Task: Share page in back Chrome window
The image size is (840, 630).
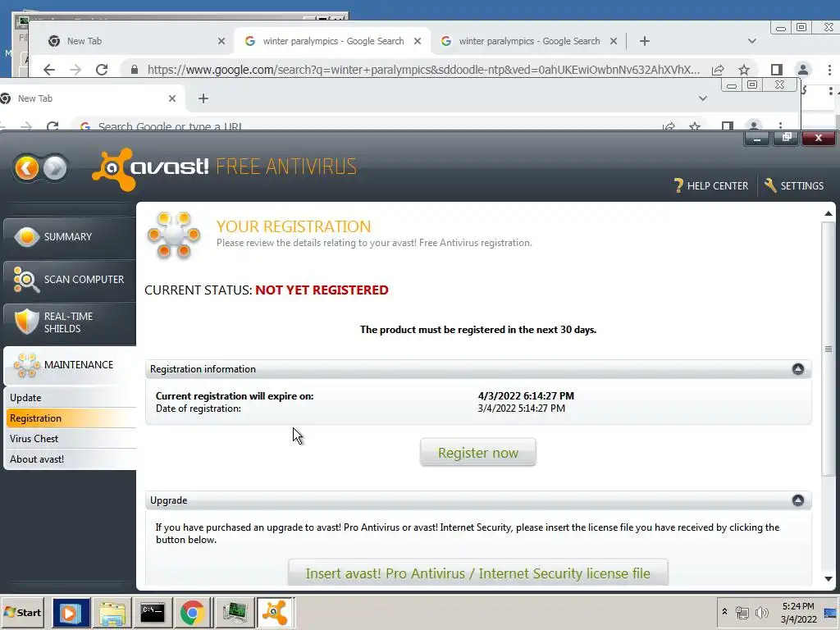Action: tap(718, 70)
